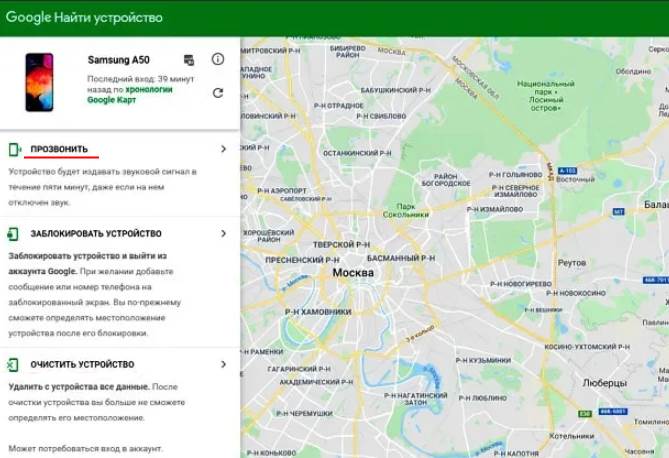
Task: Click Р-Н ЧЕРЕМУШКИ on the map
Action: tap(304, 413)
